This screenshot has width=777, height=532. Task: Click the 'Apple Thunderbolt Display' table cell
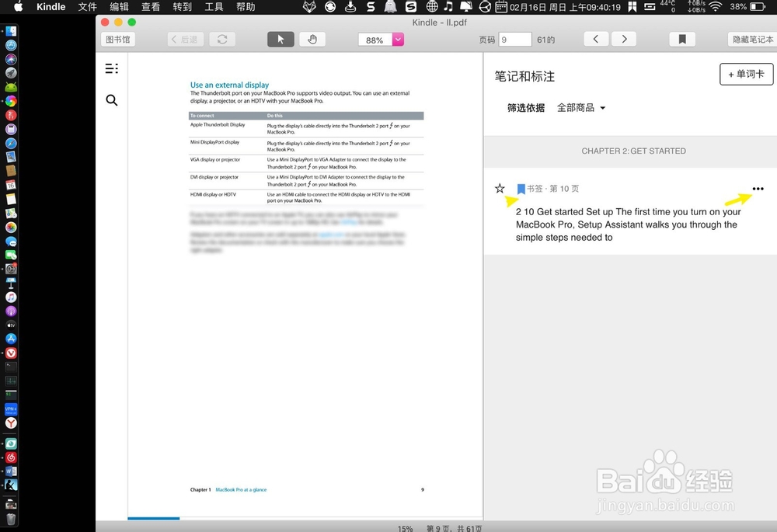pyautogui.click(x=218, y=125)
